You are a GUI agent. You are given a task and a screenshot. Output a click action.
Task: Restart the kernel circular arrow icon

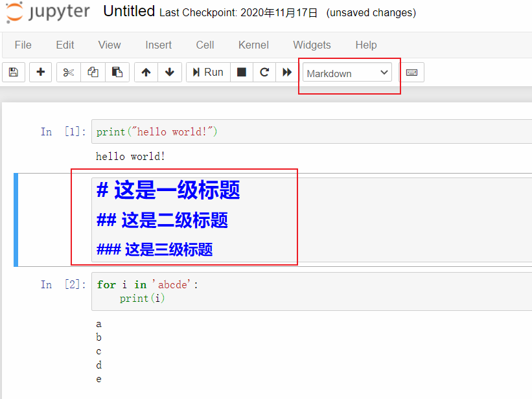coord(264,73)
